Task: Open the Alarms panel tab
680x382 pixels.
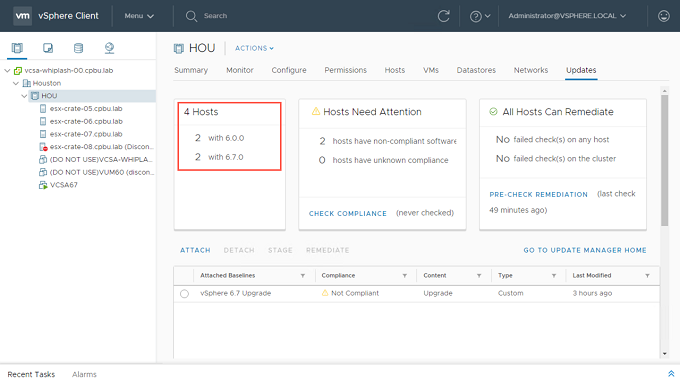Action: [x=84, y=374]
